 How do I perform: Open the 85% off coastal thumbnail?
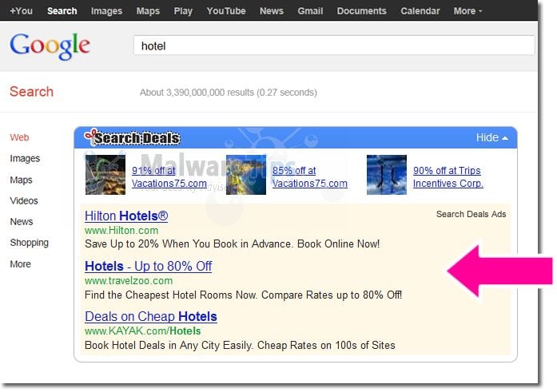tap(246, 175)
